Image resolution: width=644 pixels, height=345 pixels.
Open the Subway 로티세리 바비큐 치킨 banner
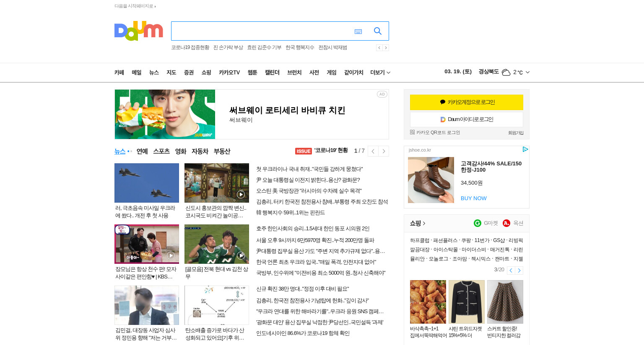[252, 114]
